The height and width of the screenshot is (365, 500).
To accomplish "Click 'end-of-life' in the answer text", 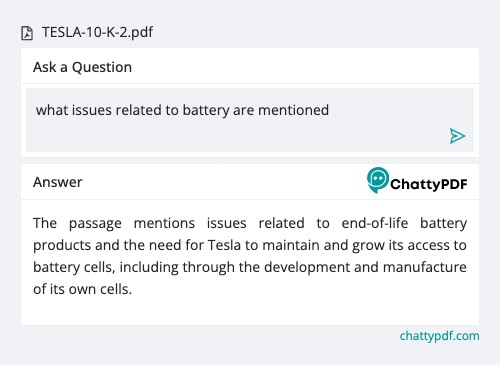I will 375,223.
